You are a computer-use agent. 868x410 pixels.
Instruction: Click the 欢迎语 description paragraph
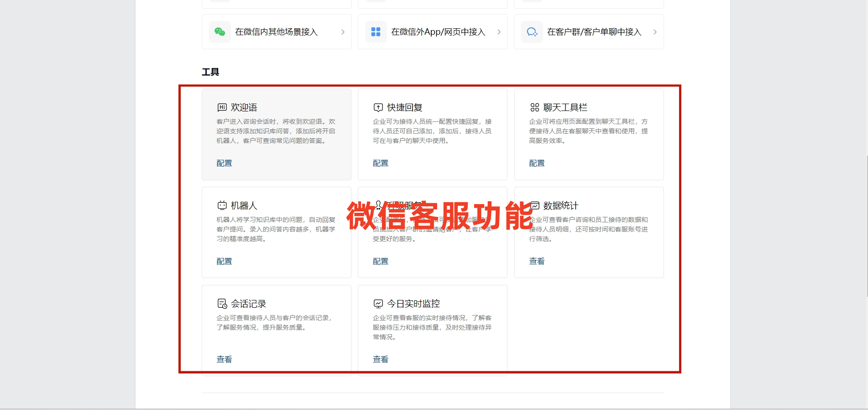click(276, 131)
